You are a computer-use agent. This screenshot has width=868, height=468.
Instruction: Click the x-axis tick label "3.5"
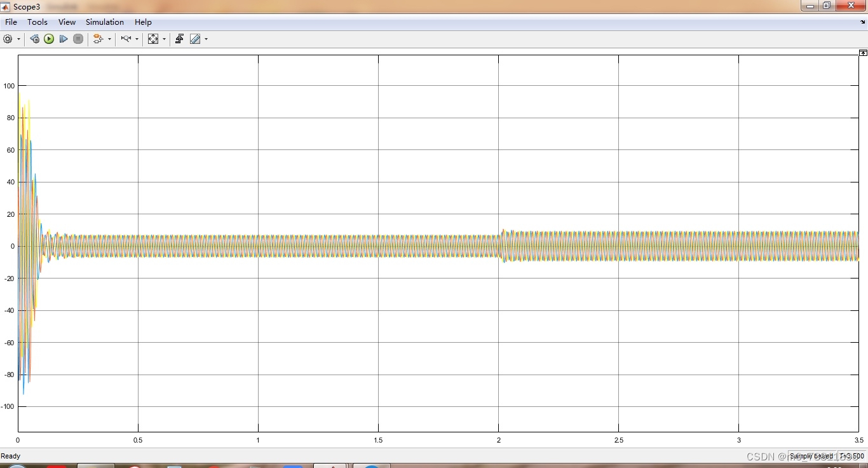(858, 440)
